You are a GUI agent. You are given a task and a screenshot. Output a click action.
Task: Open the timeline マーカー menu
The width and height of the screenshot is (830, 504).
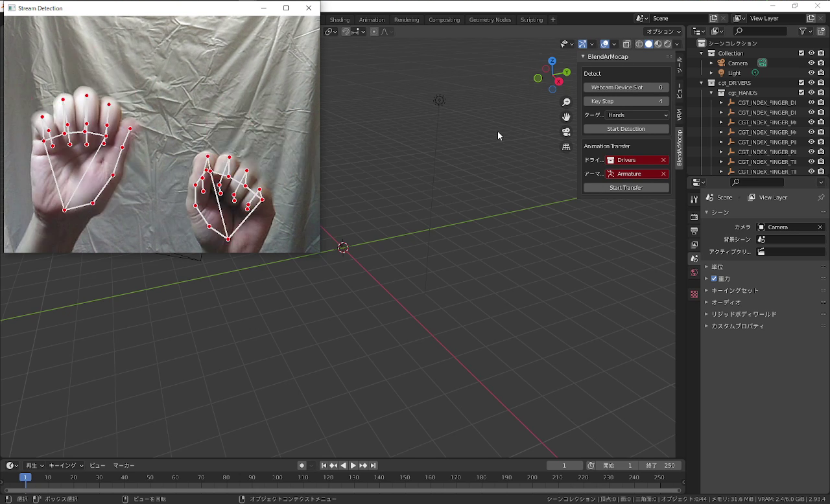coord(124,466)
